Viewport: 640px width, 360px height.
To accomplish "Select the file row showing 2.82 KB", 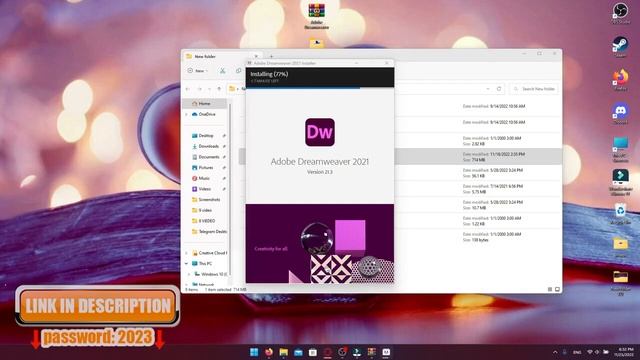I will [x=400, y=141].
